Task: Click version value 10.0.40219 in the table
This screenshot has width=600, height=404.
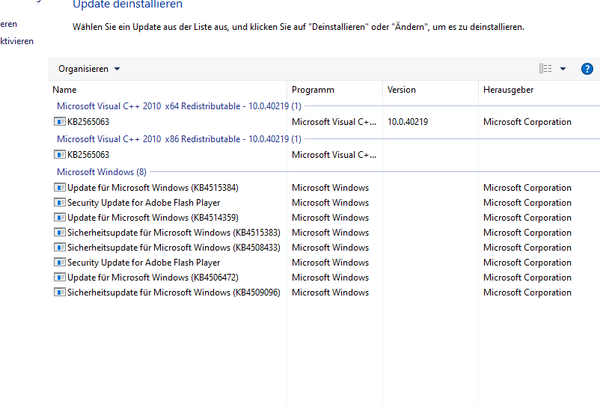Action: point(408,122)
